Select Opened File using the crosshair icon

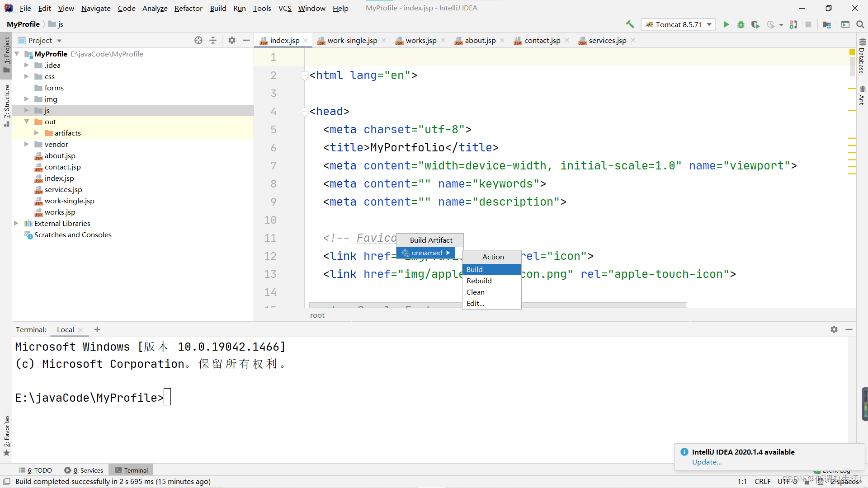(x=198, y=40)
